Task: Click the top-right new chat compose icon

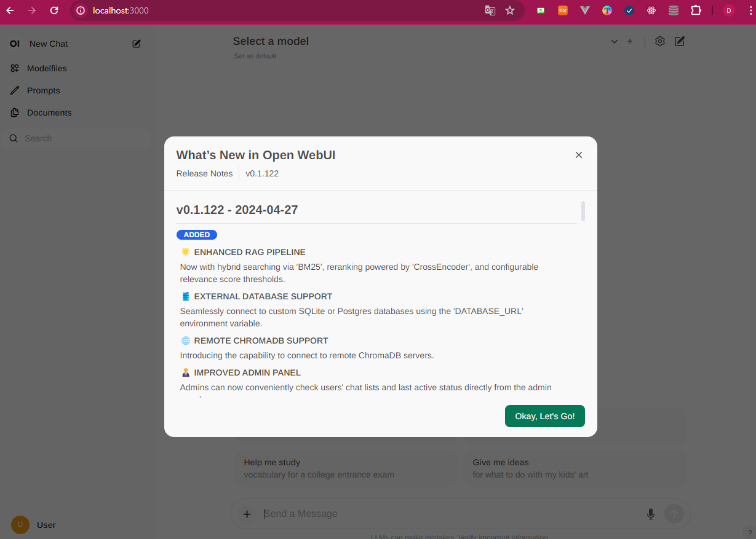Action: (680, 41)
